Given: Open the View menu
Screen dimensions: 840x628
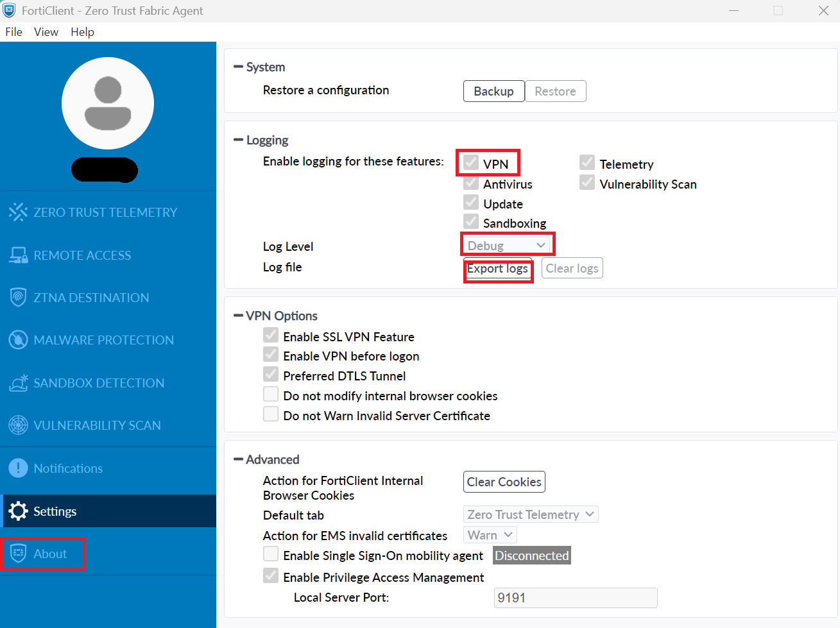Looking at the screenshot, I should coord(46,32).
